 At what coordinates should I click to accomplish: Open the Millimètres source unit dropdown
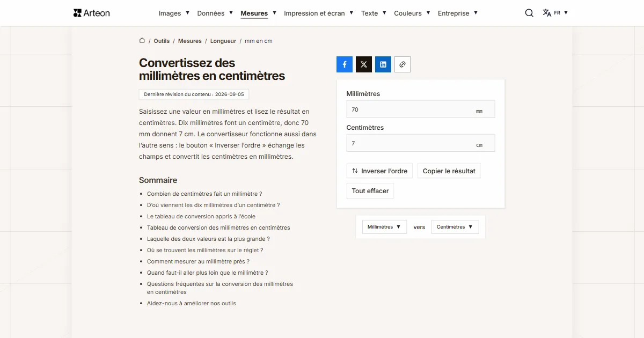[384, 227]
